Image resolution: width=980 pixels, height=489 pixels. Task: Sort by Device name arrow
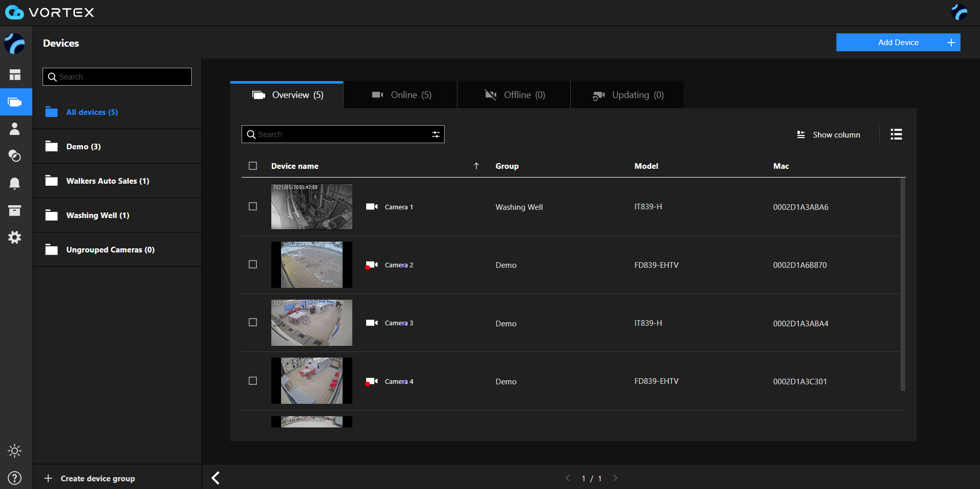[476, 166]
